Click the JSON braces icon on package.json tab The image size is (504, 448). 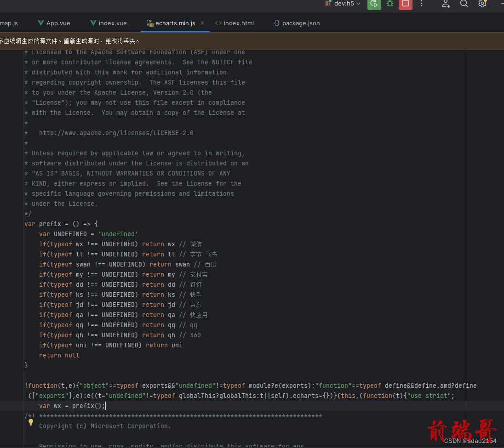click(277, 23)
